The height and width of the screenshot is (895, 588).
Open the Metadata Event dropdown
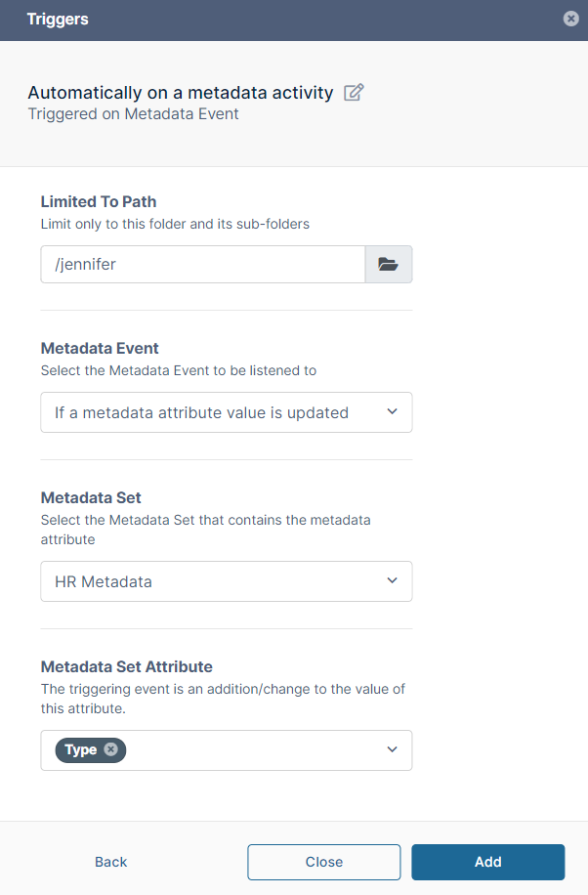pyautogui.click(x=215, y=412)
